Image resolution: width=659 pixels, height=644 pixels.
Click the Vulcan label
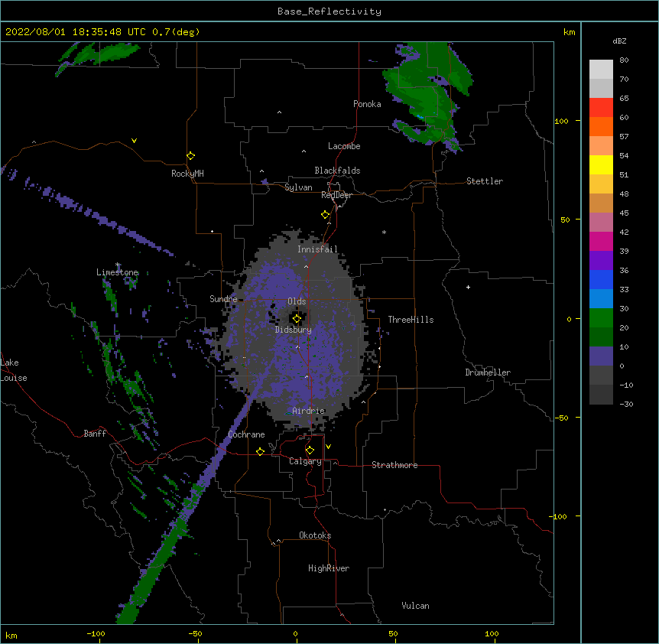[x=415, y=606]
